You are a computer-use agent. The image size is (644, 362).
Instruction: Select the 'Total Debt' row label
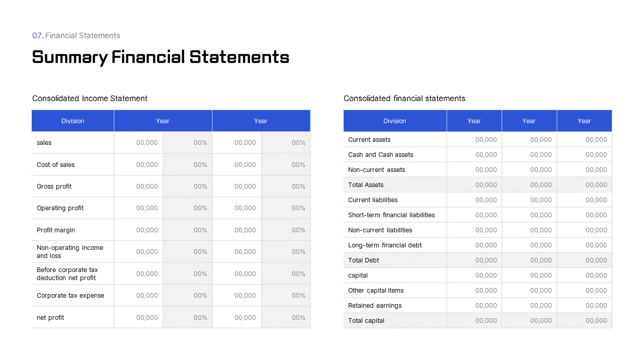pos(363,260)
